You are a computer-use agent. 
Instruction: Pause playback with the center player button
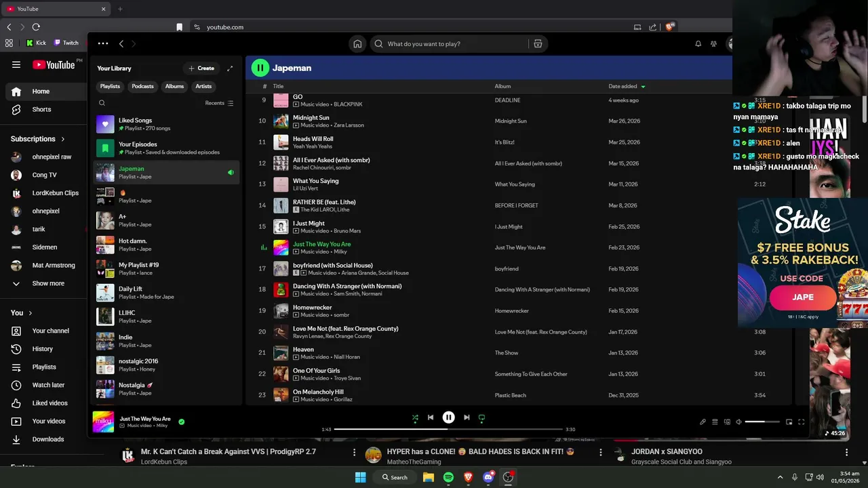pyautogui.click(x=448, y=418)
